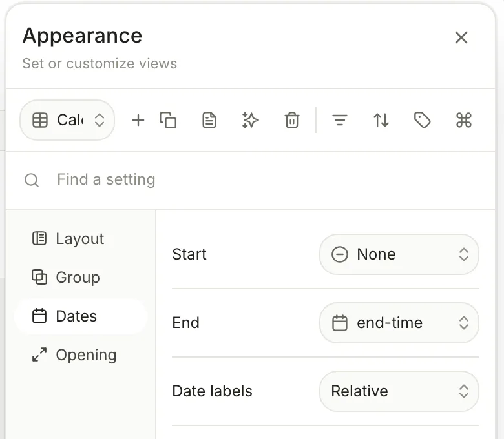Add a new view with plus icon
504x439 pixels.
(138, 121)
